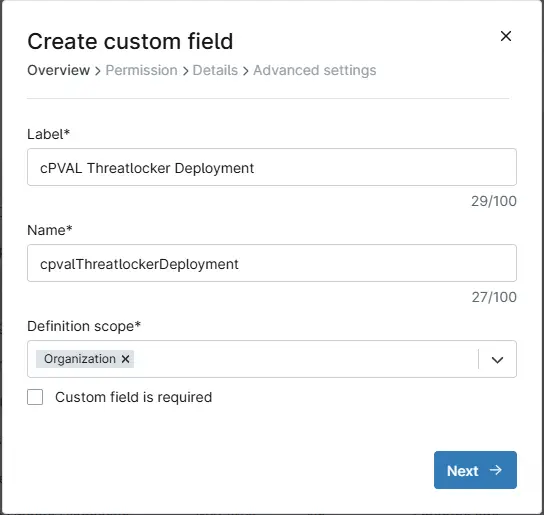The width and height of the screenshot is (544, 515).
Task: Focus the Label input field
Action: click(x=272, y=167)
